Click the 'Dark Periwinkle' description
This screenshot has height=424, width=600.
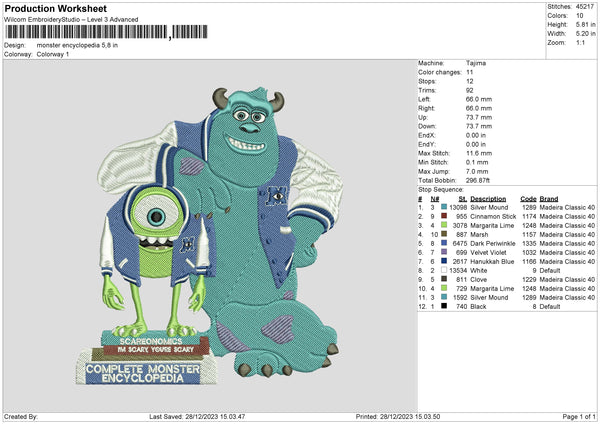point(492,243)
